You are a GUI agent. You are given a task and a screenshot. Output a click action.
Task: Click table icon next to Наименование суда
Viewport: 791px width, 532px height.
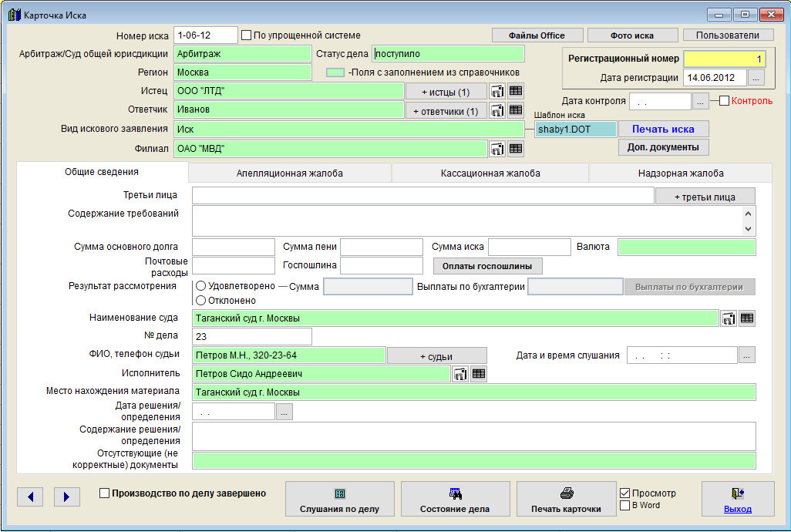click(747, 318)
